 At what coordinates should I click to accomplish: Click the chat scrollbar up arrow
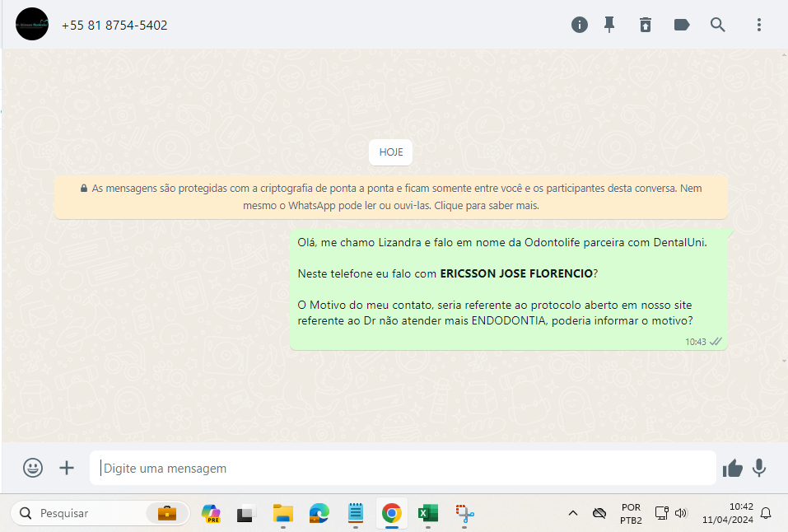click(x=784, y=55)
